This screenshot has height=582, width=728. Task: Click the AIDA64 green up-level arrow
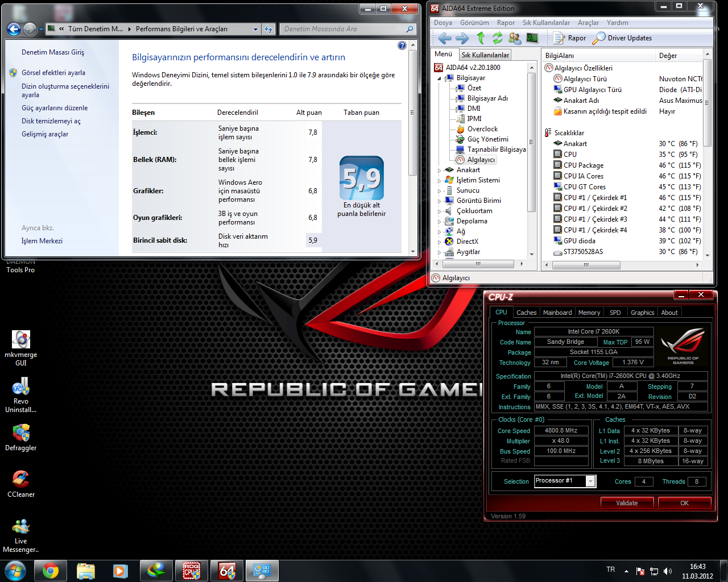pos(481,38)
